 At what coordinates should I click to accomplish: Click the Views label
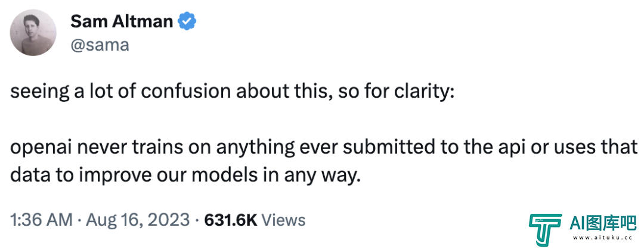(283, 220)
